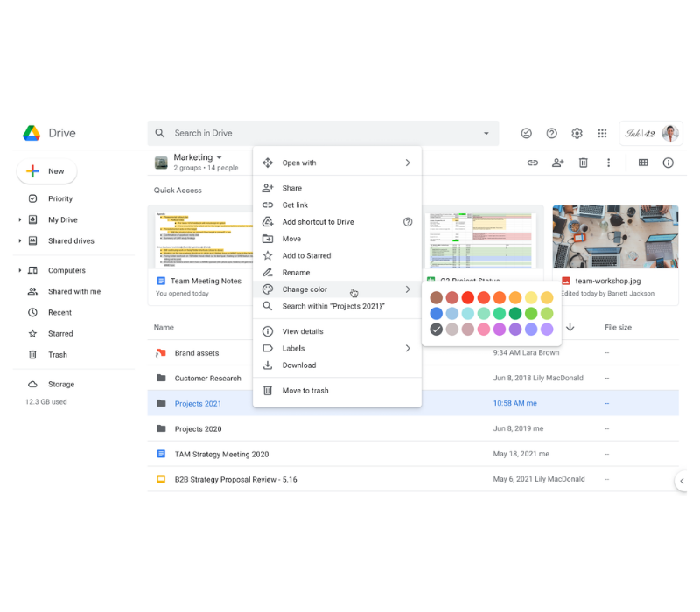Open Shared with me in sidebar
Viewport: 700px width, 612px height.
pos(73,292)
